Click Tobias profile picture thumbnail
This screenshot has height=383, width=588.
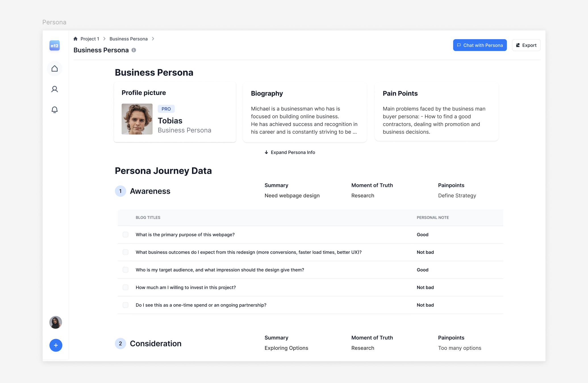137,119
